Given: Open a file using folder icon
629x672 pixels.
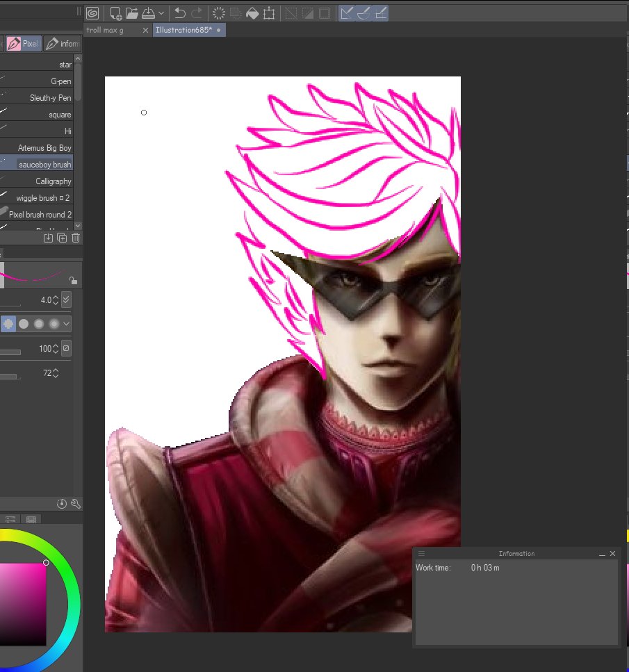Looking at the screenshot, I should click(132, 13).
